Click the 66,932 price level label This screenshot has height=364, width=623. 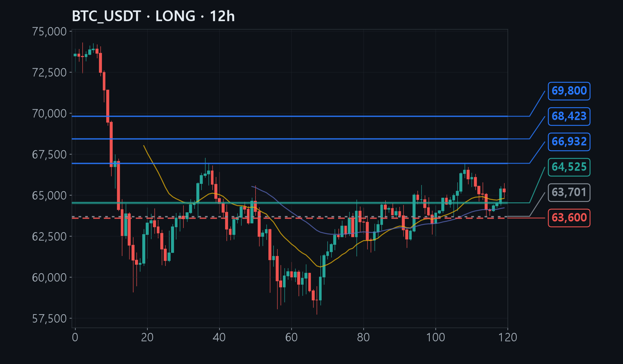tap(569, 142)
